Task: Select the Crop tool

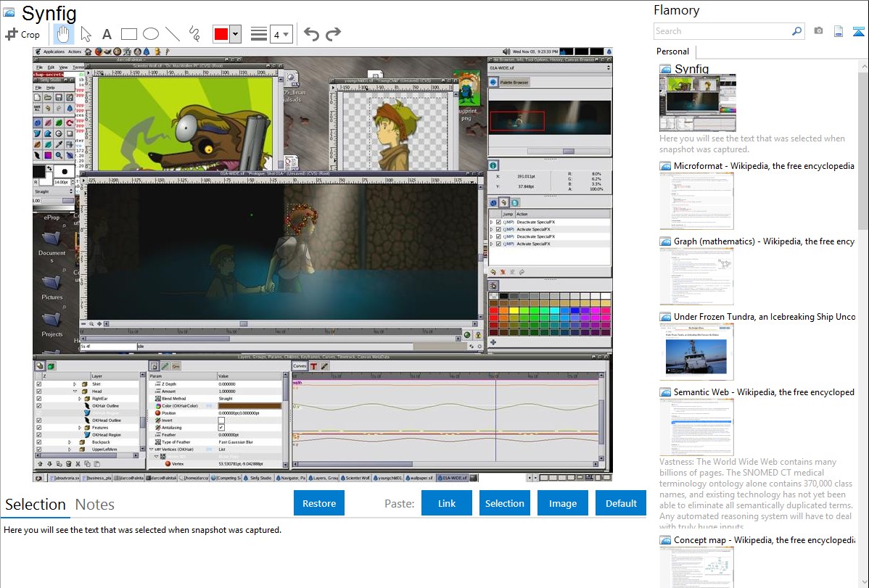Action: click(22, 34)
